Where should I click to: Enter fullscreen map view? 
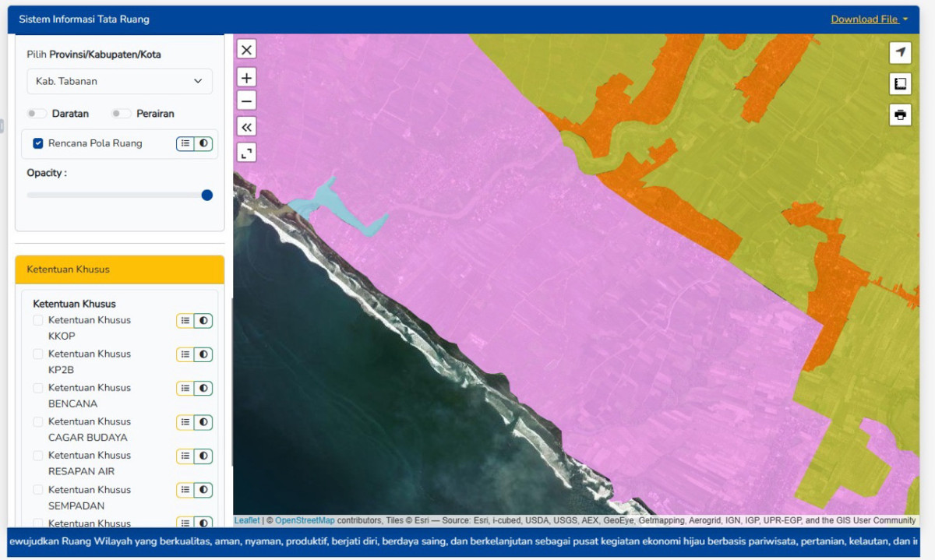[246, 153]
